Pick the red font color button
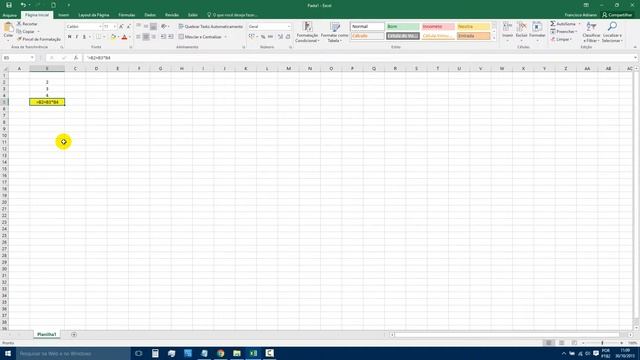Screen dimensions: 640x360 coord(124,37)
